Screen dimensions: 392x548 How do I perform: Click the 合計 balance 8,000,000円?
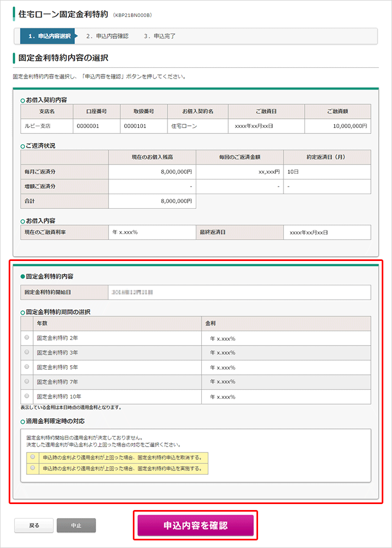point(152,201)
